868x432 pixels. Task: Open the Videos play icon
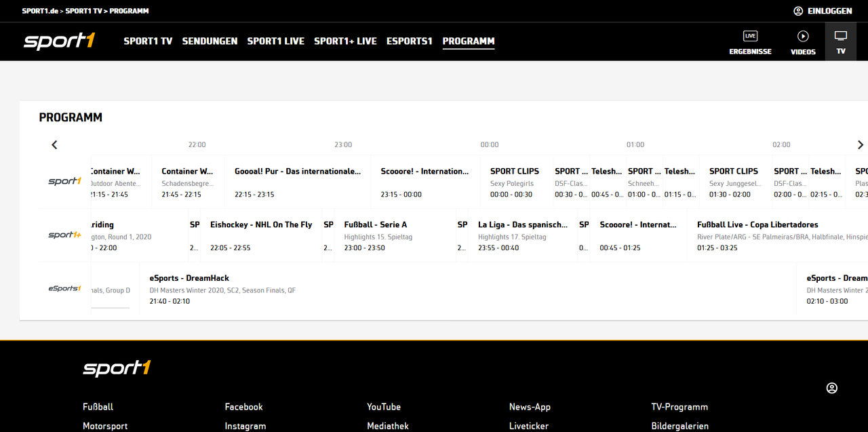(x=803, y=42)
